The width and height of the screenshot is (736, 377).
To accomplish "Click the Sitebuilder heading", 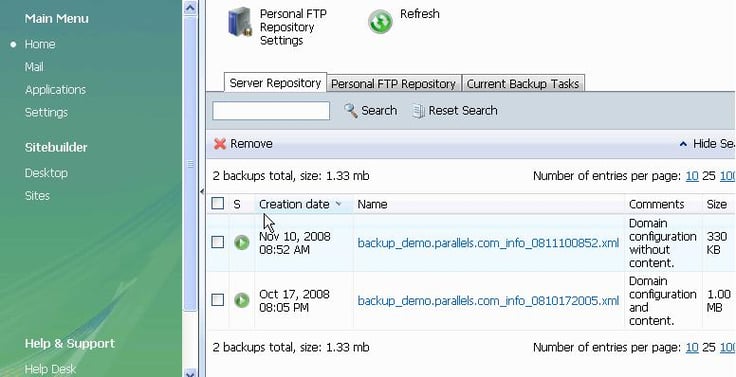I will [56, 147].
